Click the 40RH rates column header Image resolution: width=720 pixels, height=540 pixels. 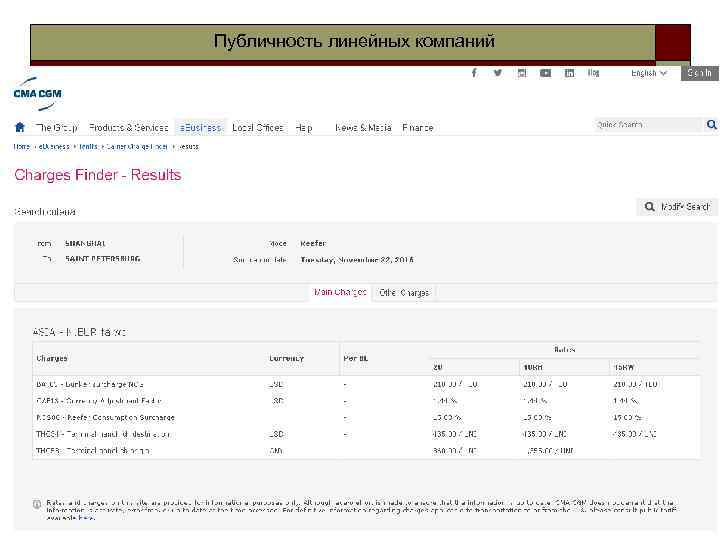coord(533,367)
